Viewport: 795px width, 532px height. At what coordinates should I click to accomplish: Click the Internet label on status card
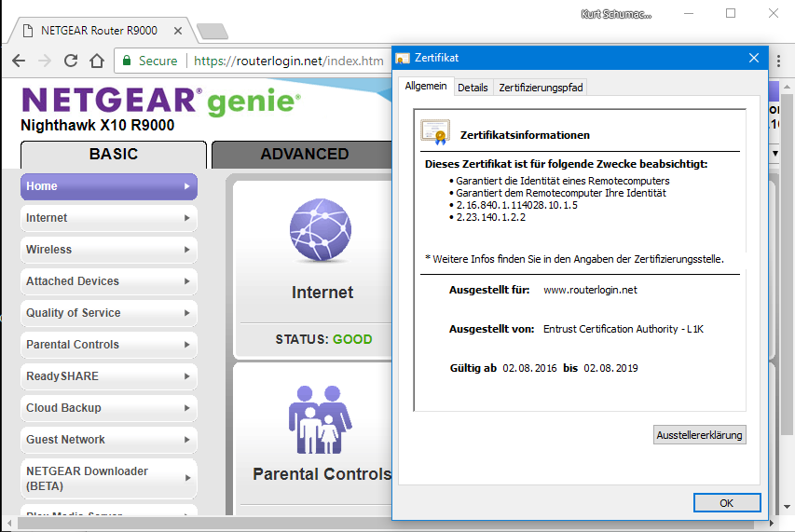click(x=322, y=293)
